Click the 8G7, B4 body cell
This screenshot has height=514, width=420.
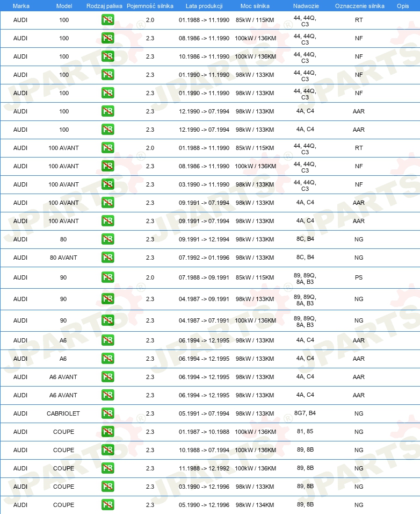click(305, 413)
